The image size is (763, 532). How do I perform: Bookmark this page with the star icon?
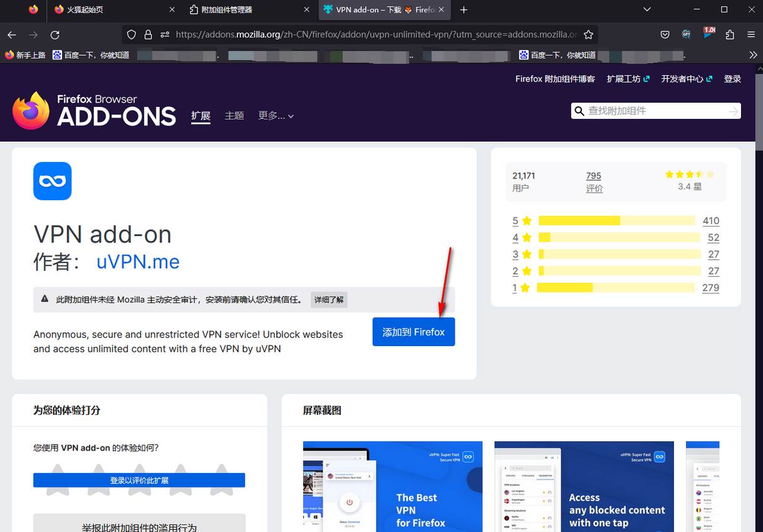[588, 35]
